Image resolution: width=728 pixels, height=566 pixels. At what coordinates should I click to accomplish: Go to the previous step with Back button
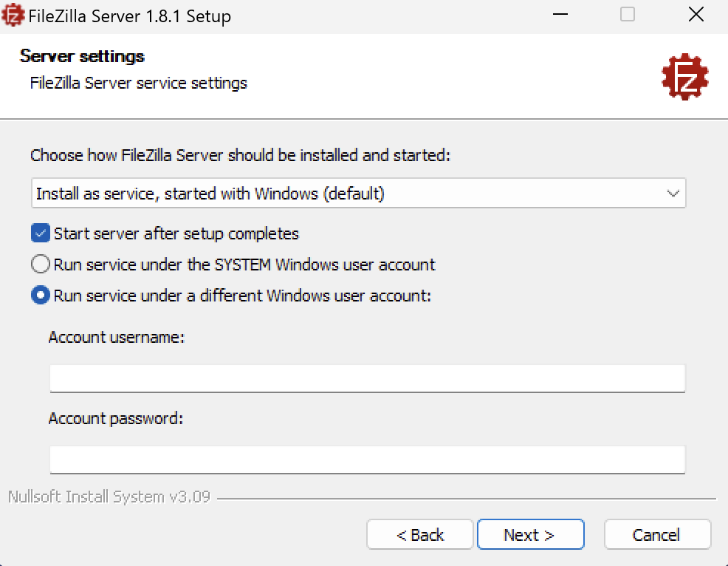click(x=419, y=535)
